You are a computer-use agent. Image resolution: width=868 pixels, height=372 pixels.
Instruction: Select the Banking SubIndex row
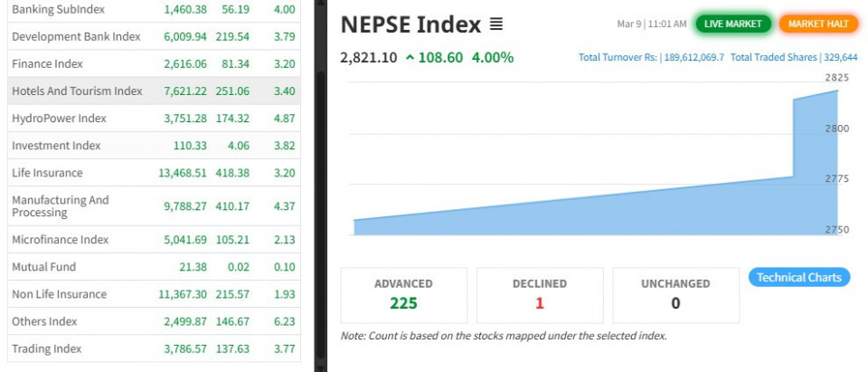pyautogui.click(x=58, y=9)
